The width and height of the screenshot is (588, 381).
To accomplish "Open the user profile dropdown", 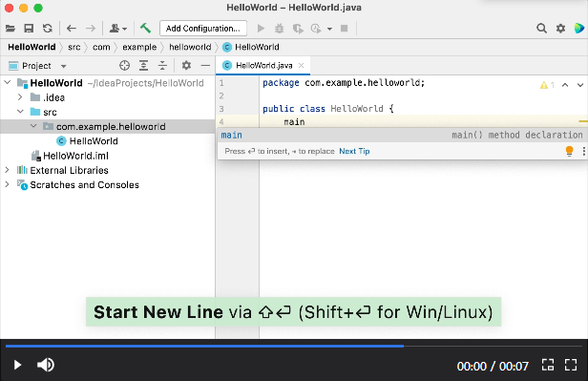I will pos(117,28).
